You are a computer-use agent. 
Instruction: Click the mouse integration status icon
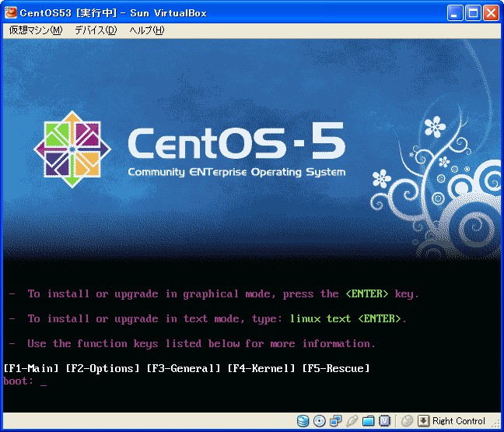[x=408, y=421]
